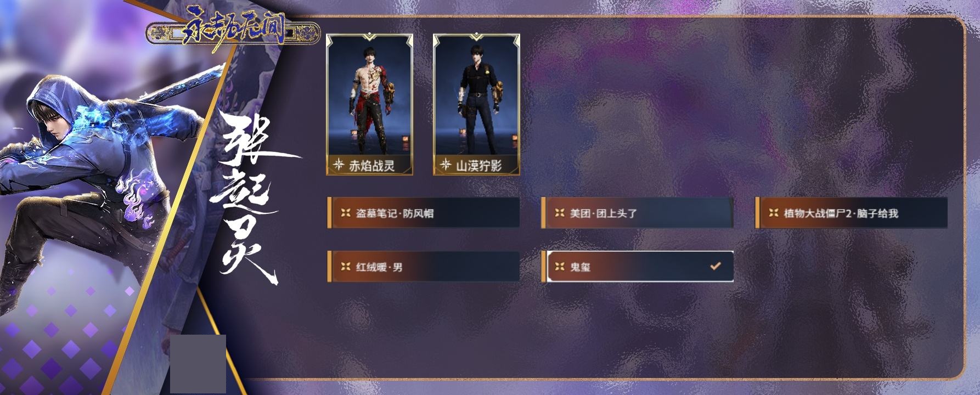The height and width of the screenshot is (395, 980).
Task: Choose the 盗墓笔记·防风帽 accessory option
Action: (x=423, y=213)
